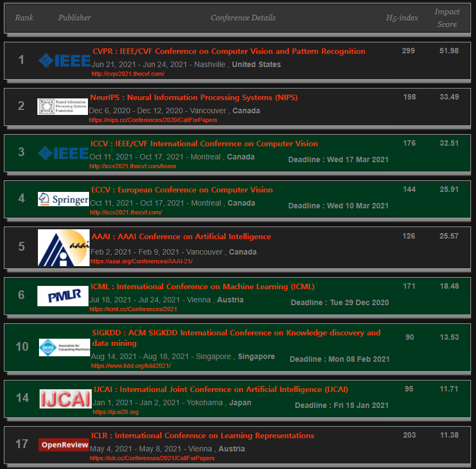Click the IJCAI Yokohama, Japan date line
The image size is (476, 469).
[x=172, y=402]
